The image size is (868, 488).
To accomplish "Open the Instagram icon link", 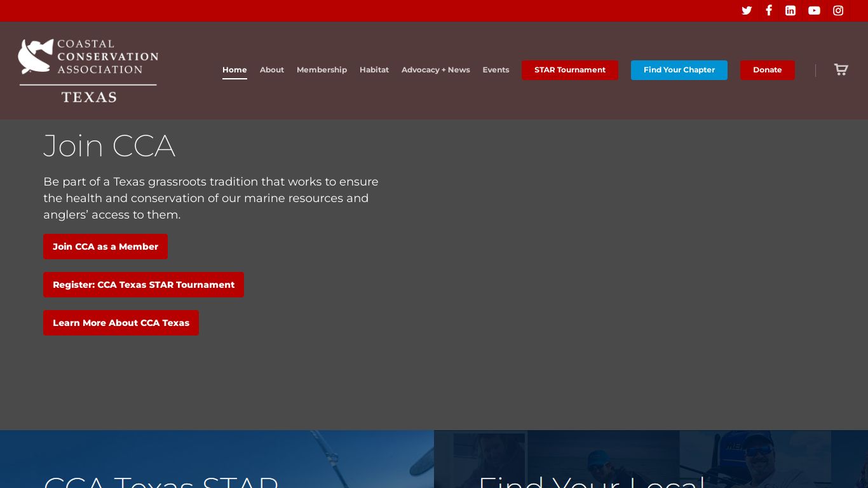I will pyautogui.click(x=838, y=10).
